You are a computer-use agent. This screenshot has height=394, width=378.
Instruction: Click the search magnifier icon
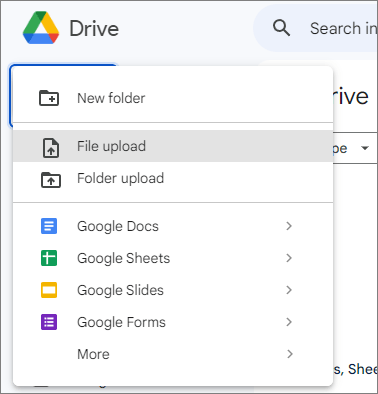281,28
